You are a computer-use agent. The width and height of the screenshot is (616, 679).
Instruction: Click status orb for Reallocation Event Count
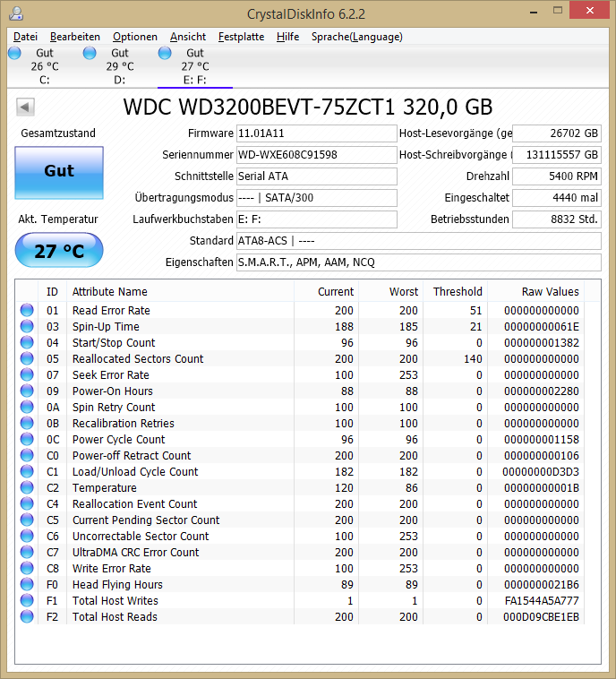[x=27, y=503]
